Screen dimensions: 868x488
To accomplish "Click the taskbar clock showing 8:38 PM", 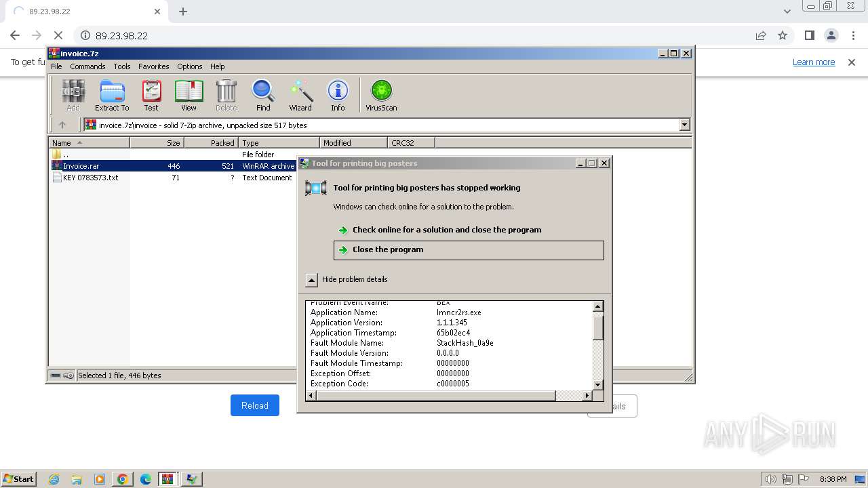I will coord(833,479).
